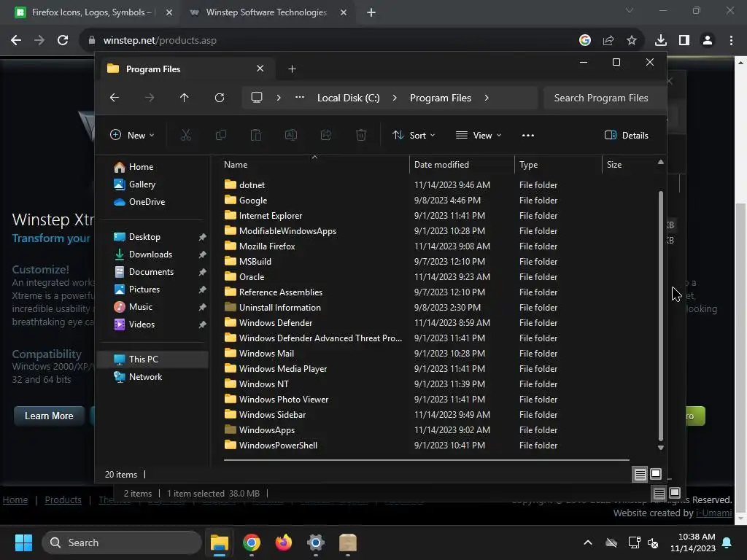
Task: Add a new File Explorer tab
Action: coord(292,69)
